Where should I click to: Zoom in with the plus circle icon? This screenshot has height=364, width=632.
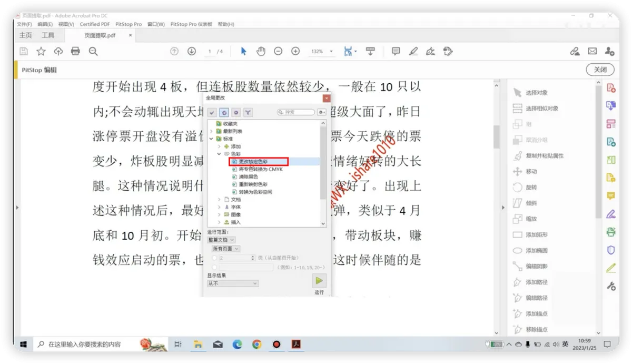click(295, 51)
